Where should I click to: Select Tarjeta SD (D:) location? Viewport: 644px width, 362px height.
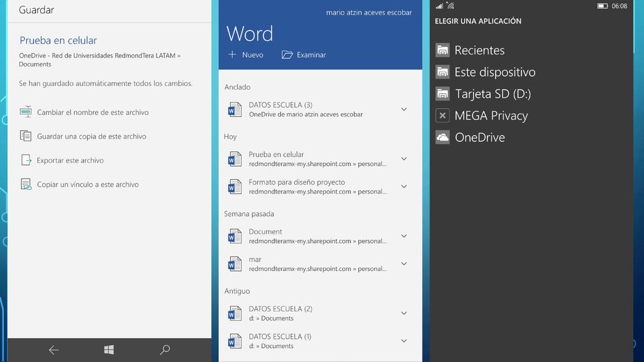[x=493, y=94]
